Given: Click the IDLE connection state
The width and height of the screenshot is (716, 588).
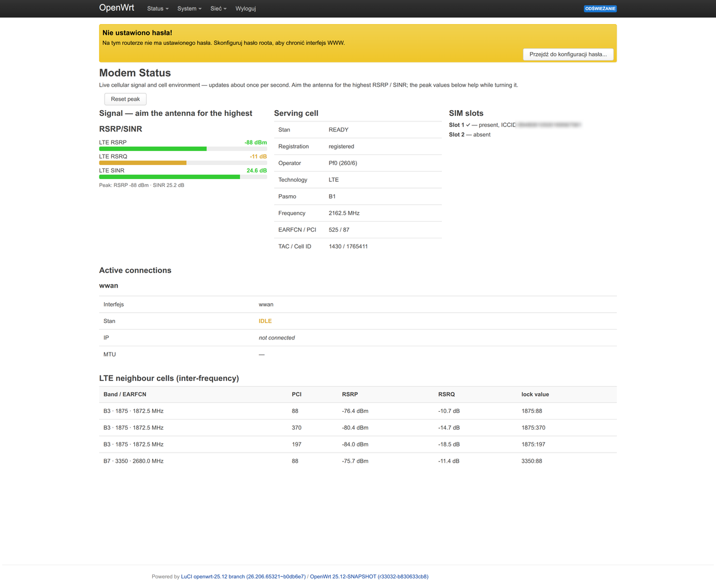Looking at the screenshot, I should tap(265, 321).
